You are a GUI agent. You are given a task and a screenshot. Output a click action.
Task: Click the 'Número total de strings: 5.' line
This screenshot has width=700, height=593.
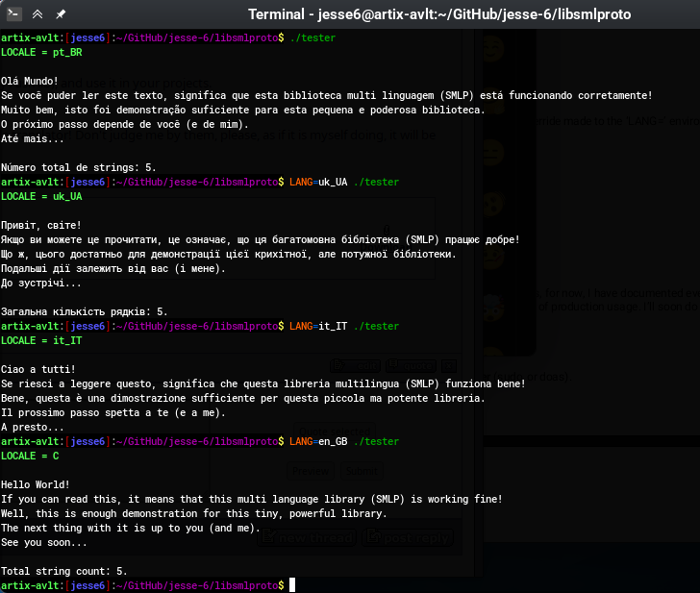coord(79,167)
